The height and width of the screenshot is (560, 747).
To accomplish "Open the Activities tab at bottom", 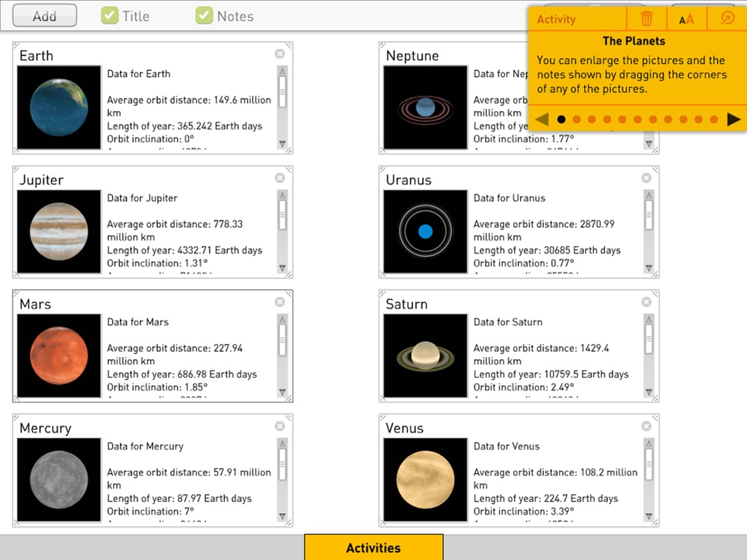I will 373,547.
